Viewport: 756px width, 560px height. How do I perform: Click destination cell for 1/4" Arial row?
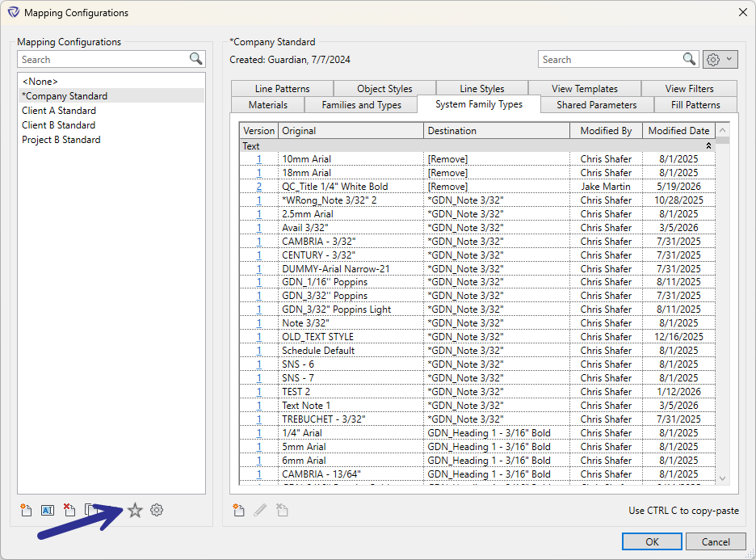(497, 432)
